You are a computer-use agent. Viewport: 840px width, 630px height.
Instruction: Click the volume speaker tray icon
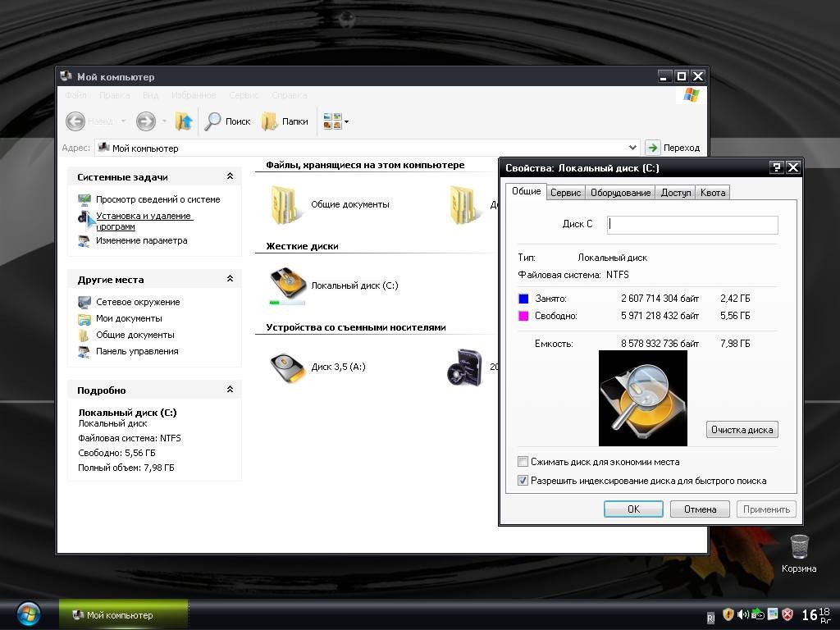[742, 614]
